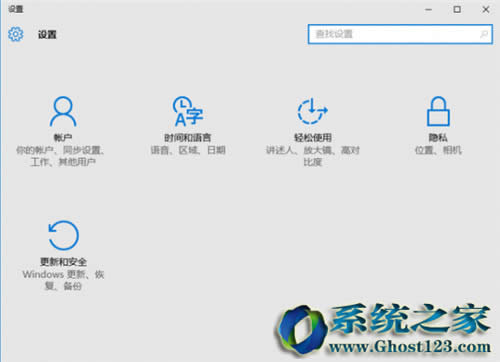Open the 时间和语言 clock-and-letter icon
This screenshot has width=500, height=362.
click(x=188, y=111)
